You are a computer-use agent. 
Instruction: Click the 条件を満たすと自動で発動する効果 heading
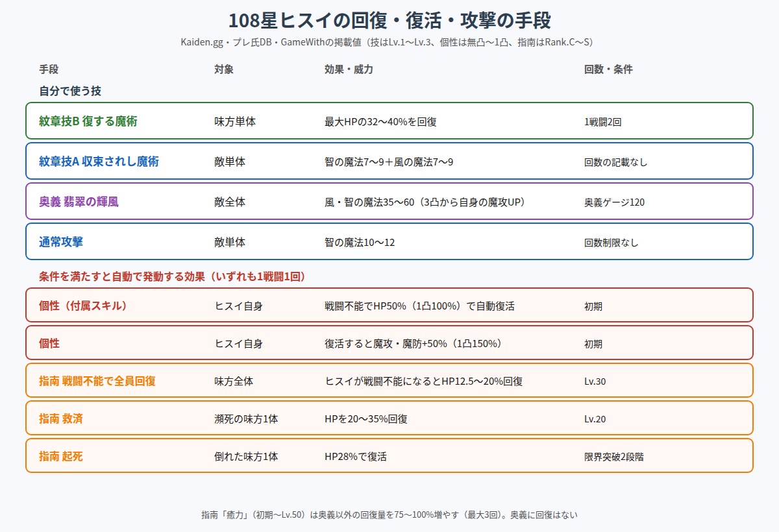point(173,276)
